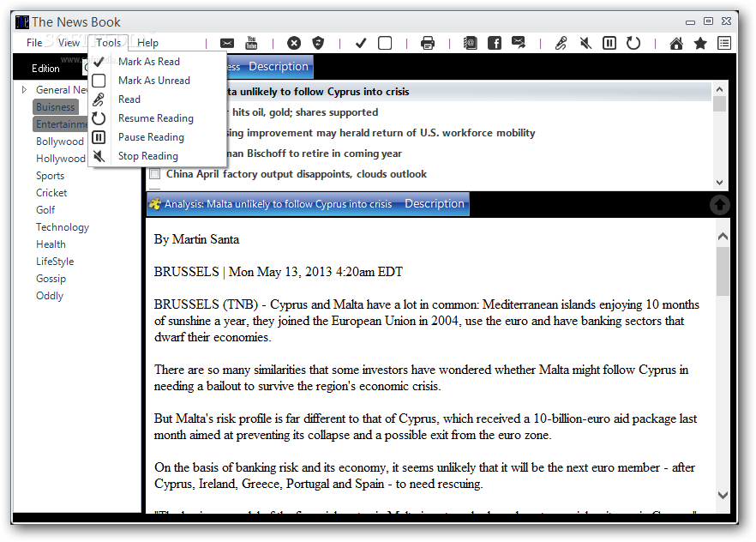This screenshot has width=756, height=542.
Task: Tick the checkbox beside China April factory output
Action: (x=155, y=173)
